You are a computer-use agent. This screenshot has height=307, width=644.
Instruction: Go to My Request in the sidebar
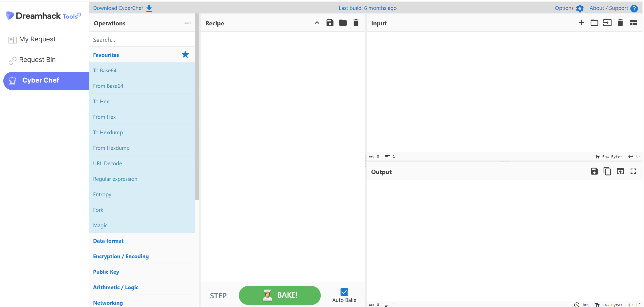[x=37, y=39]
